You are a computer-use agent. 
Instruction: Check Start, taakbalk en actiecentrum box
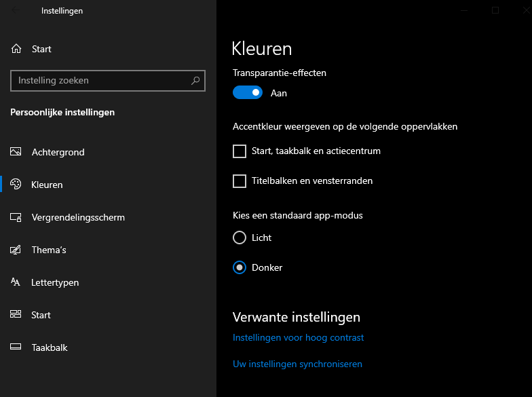(240, 151)
